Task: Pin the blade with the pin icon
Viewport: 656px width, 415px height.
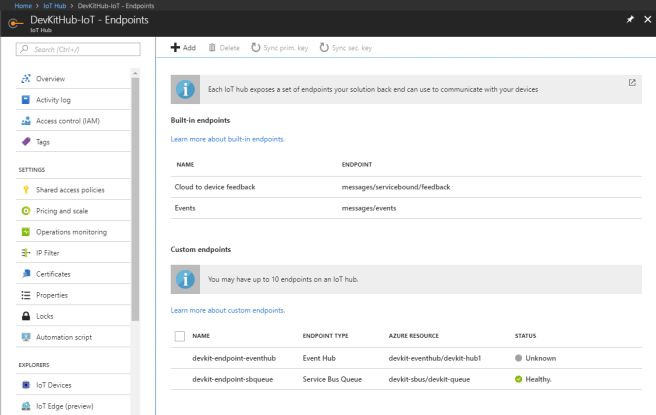Action: pos(629,21)
